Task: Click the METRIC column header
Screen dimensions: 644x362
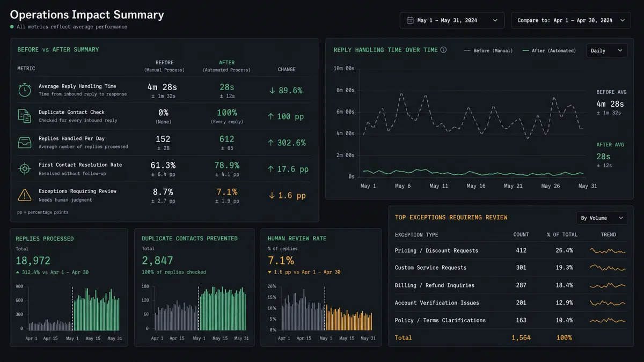Action: coord(26,69)
